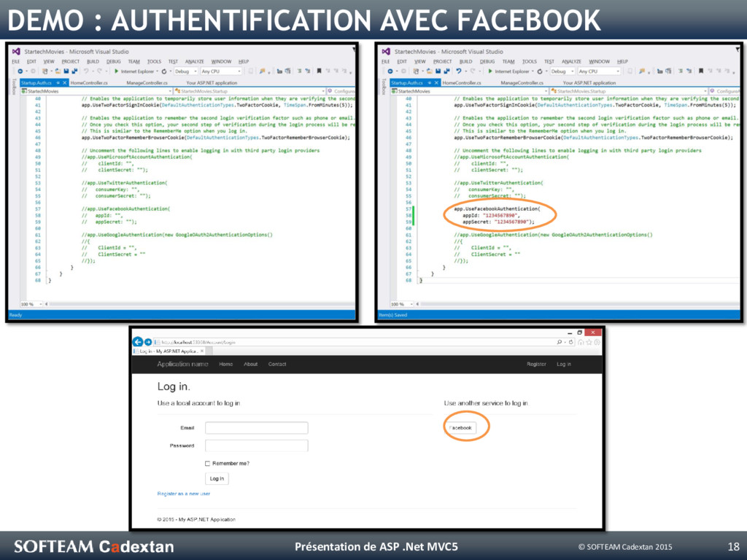Go back in the browser window

(138, 342)
